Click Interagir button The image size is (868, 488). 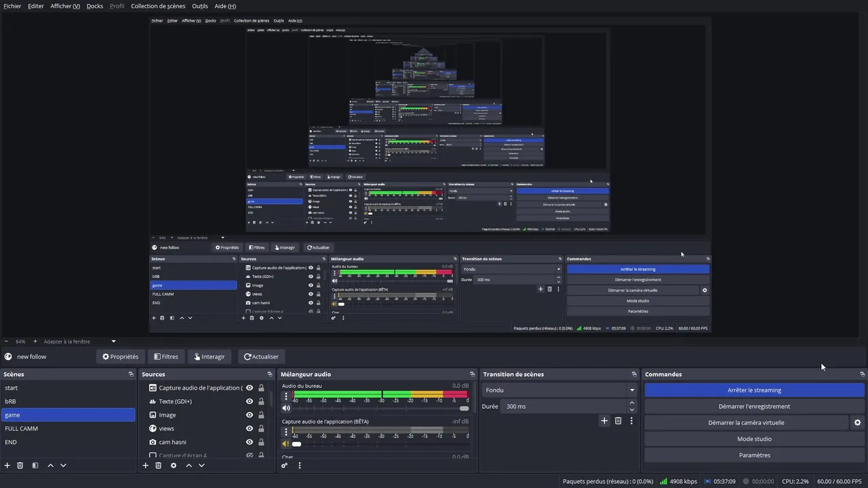(x=210, y=357)
